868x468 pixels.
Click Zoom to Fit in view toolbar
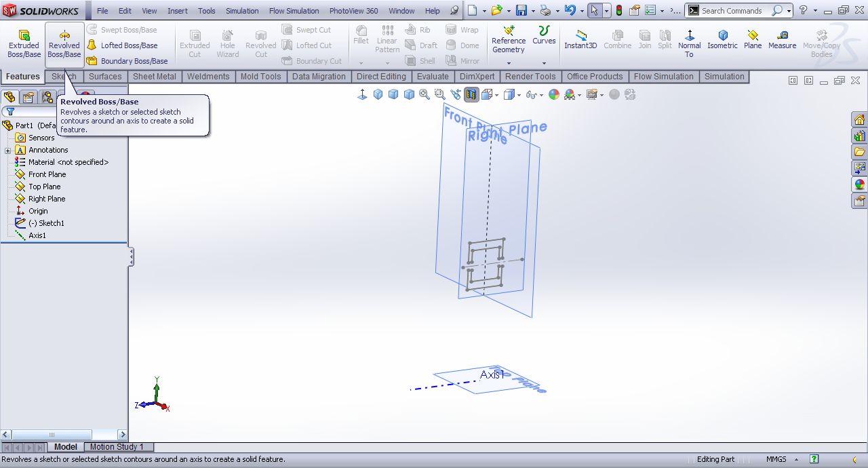click(x=425, y=94)
